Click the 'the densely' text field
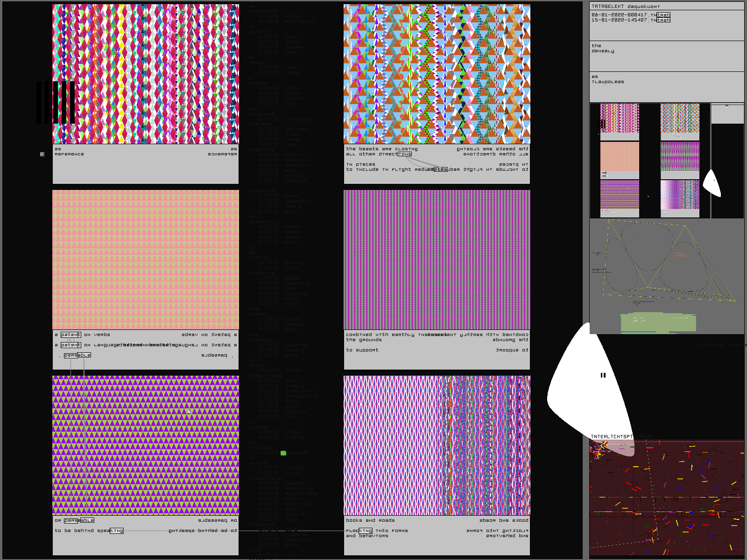 point(667,56)
